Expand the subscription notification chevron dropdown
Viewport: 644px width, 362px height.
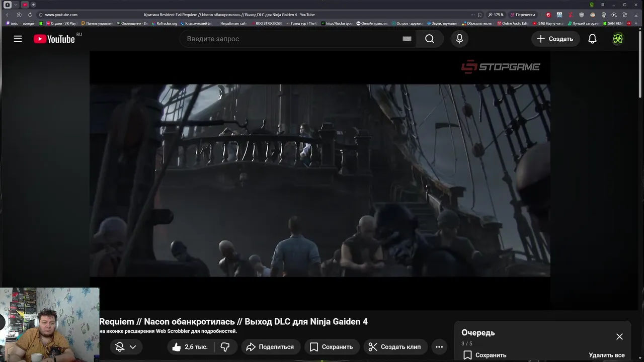133,347
